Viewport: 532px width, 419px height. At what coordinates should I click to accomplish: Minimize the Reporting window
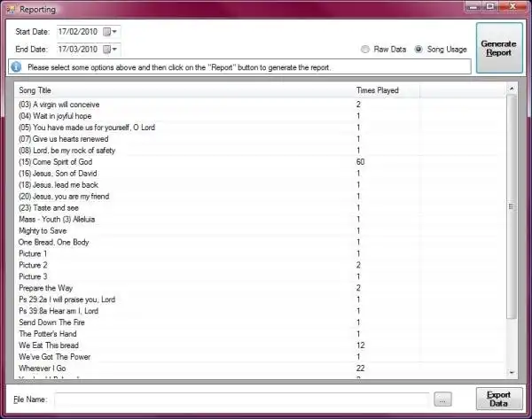click(473, 7)
